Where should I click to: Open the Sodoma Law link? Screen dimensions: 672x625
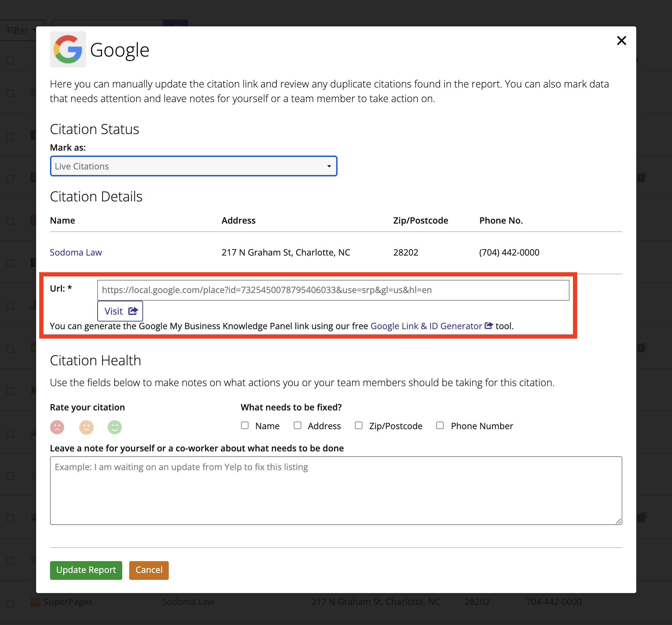click(76, 252)
